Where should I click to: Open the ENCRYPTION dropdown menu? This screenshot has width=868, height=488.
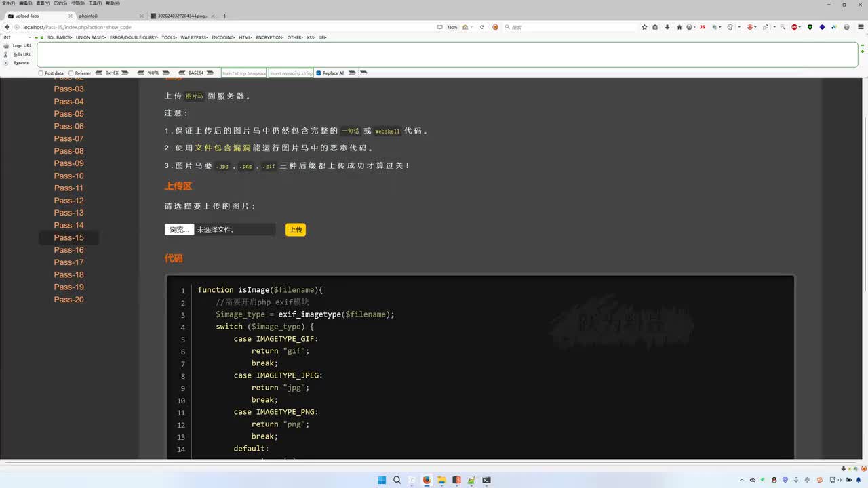pyautogui.click(x=271, y=37)
